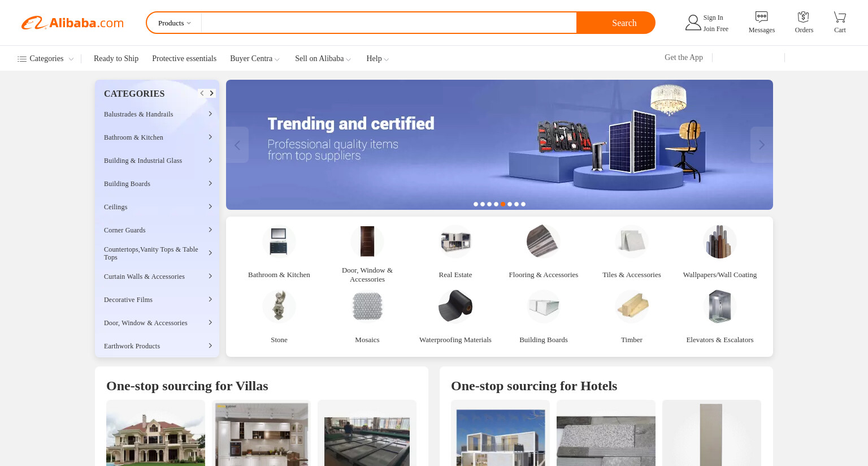Click into the product search input field
Screen dimensions: 868x466
pos(389,23)
